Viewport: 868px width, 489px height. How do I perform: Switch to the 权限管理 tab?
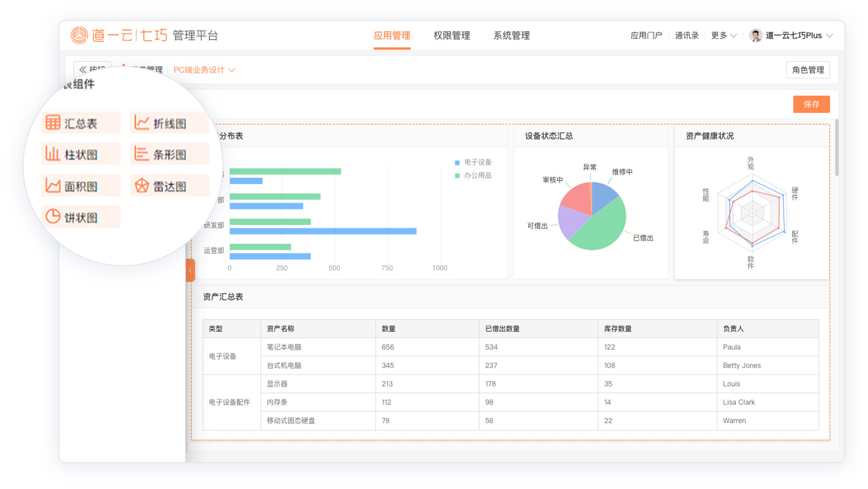pos(451,36)
